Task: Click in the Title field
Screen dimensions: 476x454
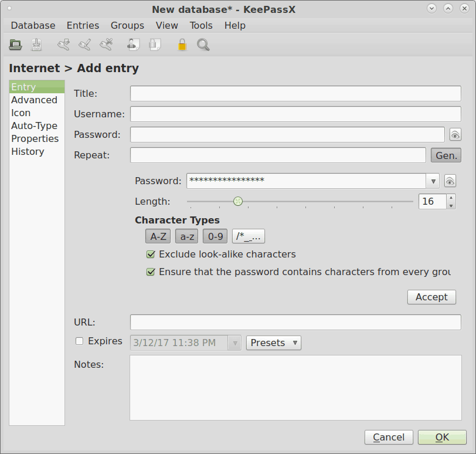Action: coord(295,93)
